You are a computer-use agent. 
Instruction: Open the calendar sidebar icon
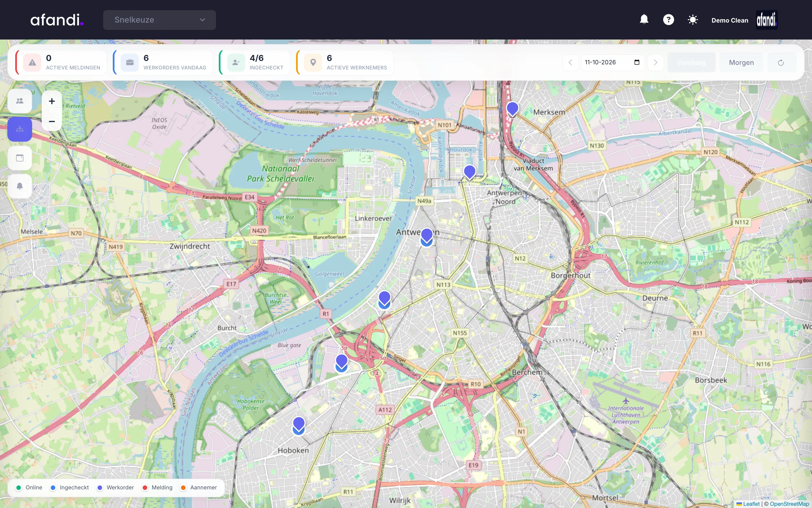[20, 157]
